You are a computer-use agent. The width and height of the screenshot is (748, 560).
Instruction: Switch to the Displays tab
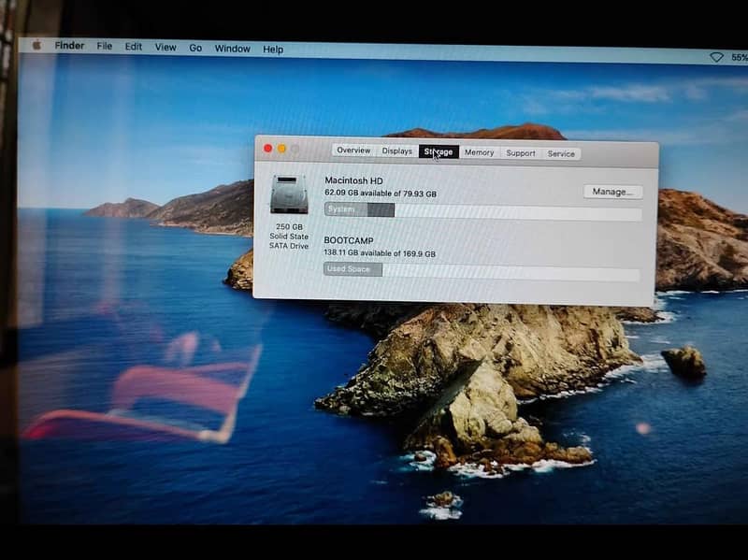(396, 151)
